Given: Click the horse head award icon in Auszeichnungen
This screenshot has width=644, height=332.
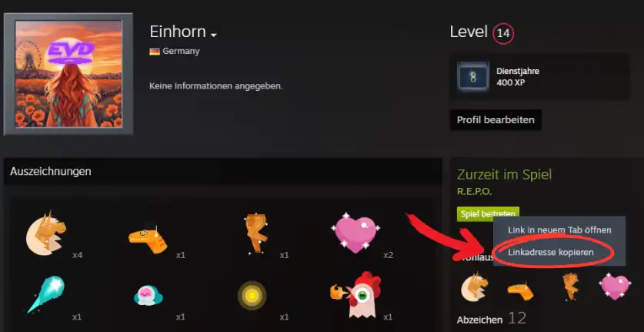Looking at the screenshot, I should [46, 231].
